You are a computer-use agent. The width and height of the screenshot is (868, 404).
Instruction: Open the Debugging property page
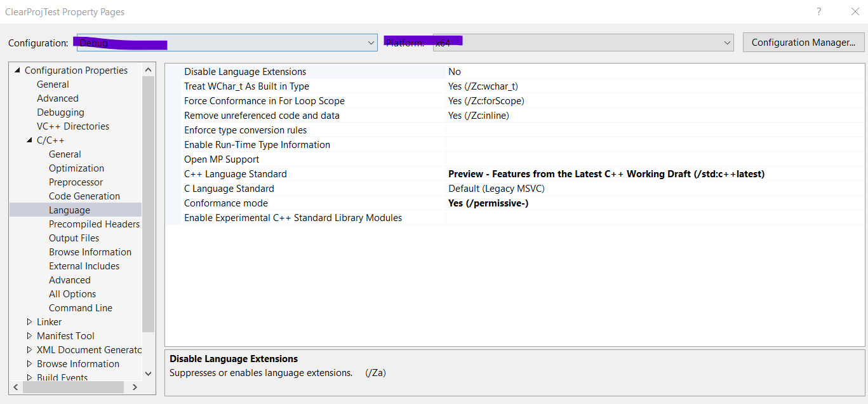coord(60,112)
